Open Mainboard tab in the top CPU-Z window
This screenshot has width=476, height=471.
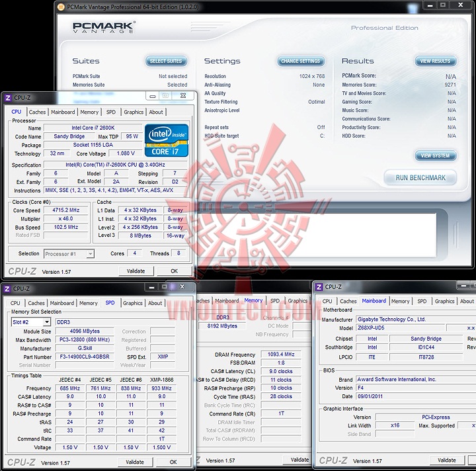point(63,112)
